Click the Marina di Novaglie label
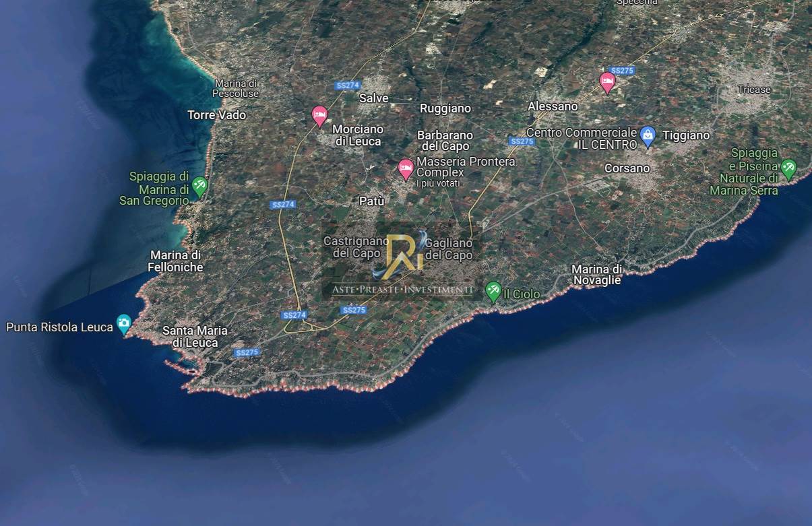 coord(596,275)
